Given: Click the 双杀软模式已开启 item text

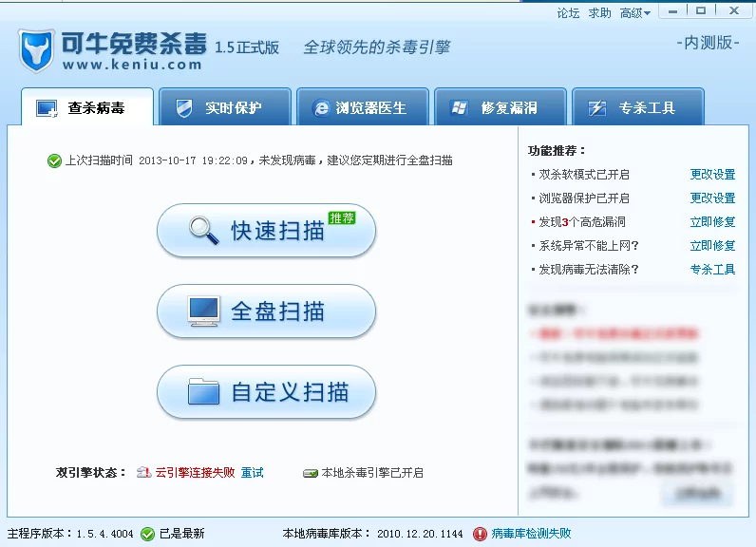Looking at the screenshot, I should pyautogui.click(x=584, y=175).
